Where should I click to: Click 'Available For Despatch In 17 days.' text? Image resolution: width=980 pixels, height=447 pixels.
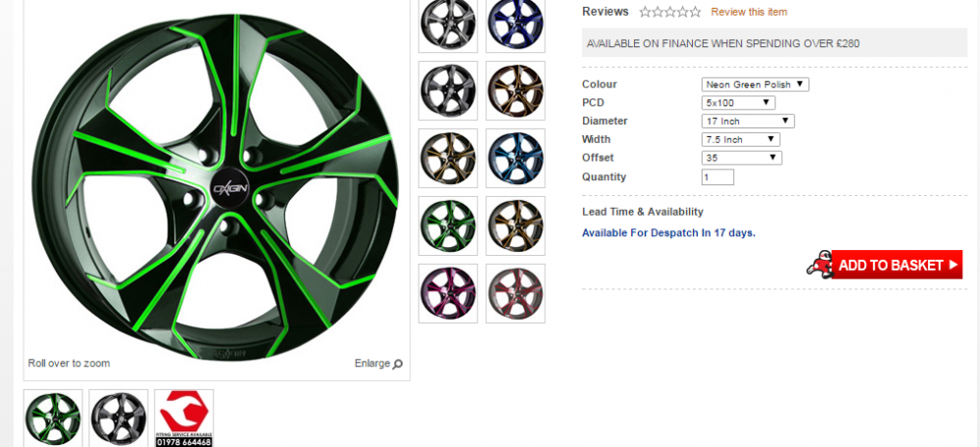click(x=668, y=233)
